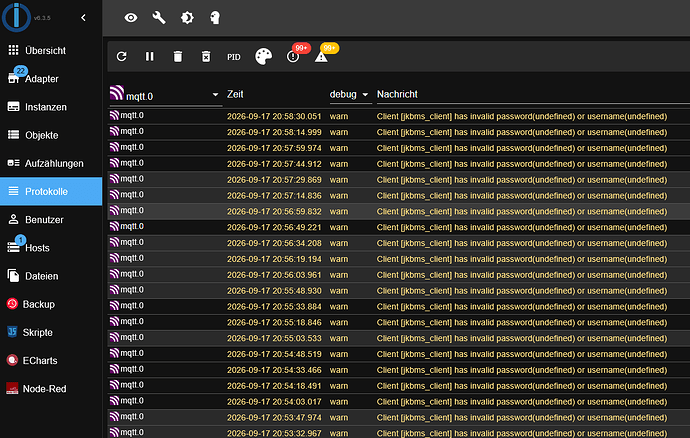Click message in the 20:56:34.208 row

click(x=522, y=243)
